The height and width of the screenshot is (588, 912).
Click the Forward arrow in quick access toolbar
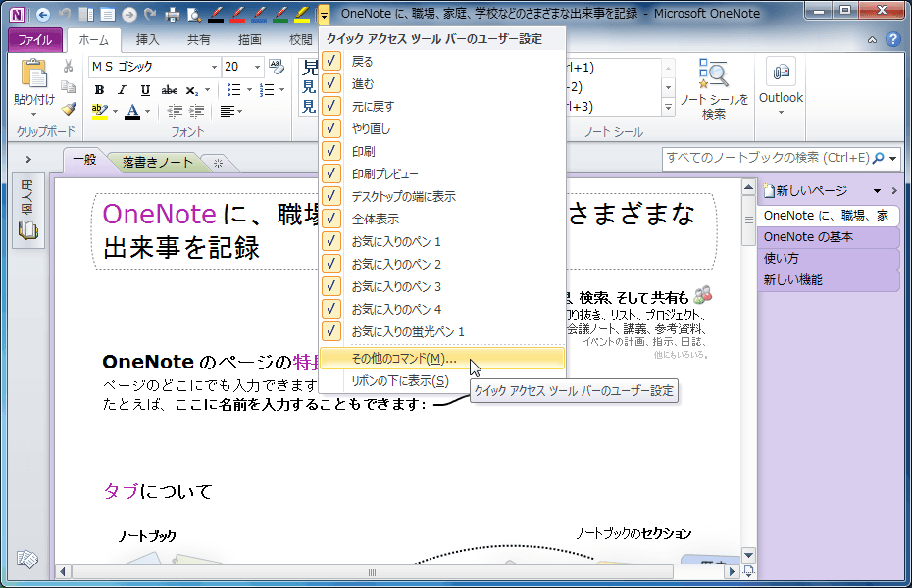pyautogui.click(x=129, y=14)
